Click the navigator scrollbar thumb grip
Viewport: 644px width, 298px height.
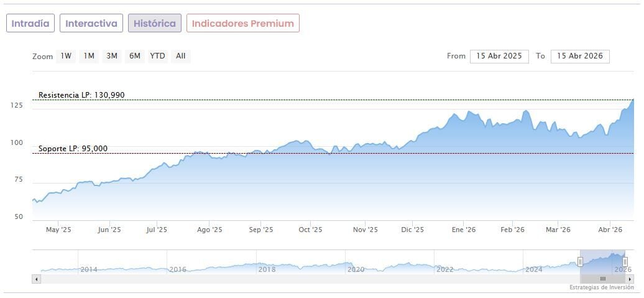click(x=602, y=279)
